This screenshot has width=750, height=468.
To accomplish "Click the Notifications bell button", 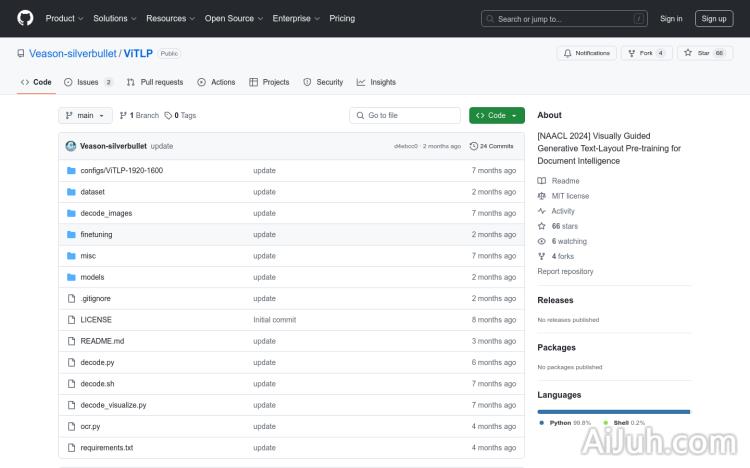I will (x=586, y=53).
